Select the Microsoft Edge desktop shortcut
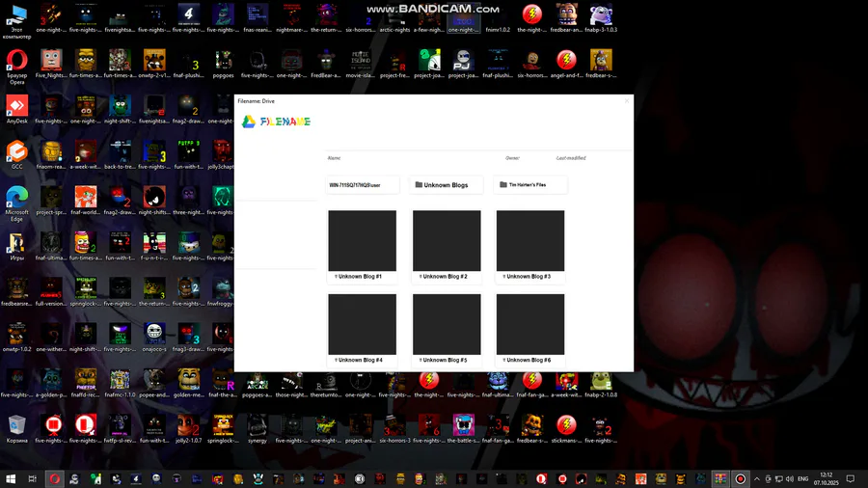The width and height of the screenshot is (868, 488). (16, 203)
